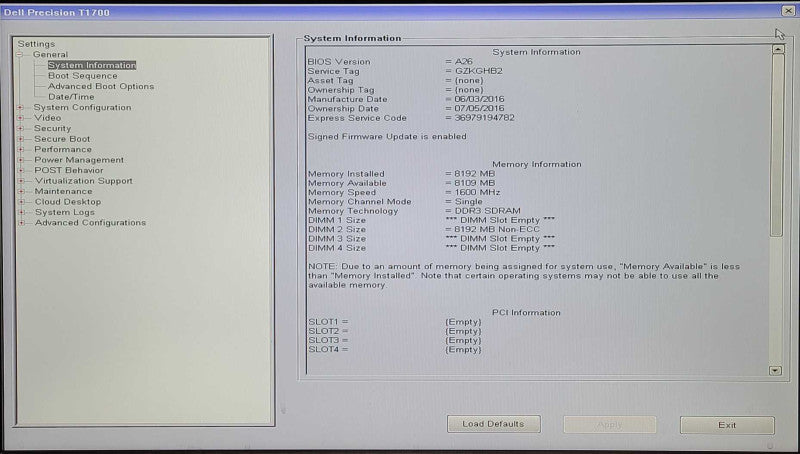Expand the Power Management node
Image resolution: width=800 pixels, height=454 pixels.
click(x=20, y=160)
